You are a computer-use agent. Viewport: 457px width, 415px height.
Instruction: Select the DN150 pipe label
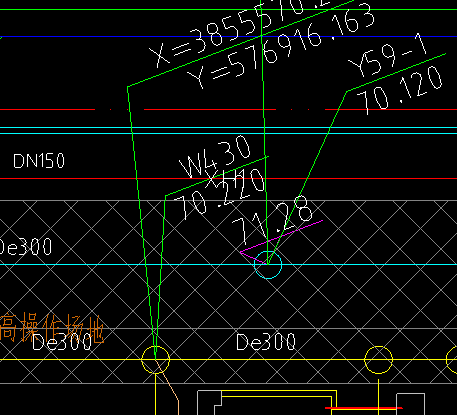(39, 161)
